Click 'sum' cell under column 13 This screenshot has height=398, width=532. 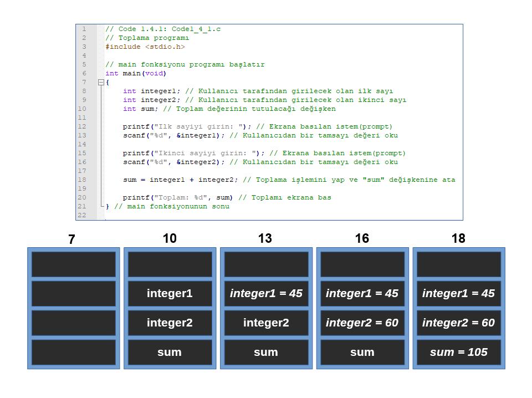tap(267, 352)
